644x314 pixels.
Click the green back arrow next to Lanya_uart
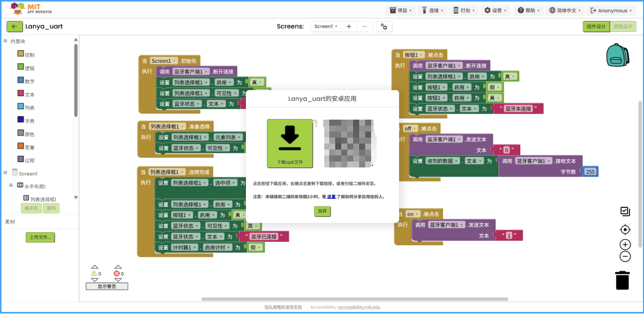pos(14,26)
